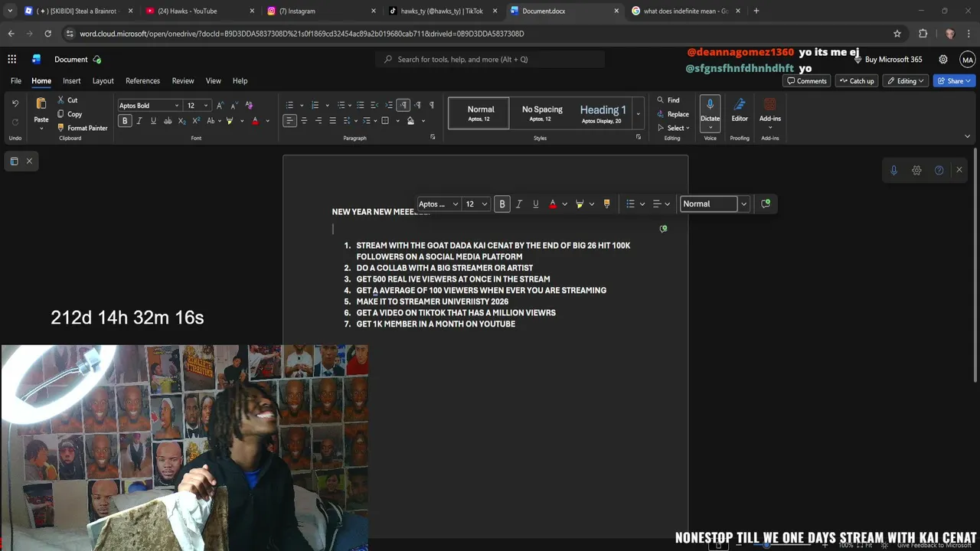Open the floating toolbar font size dropdown
Viewport: 980px width, 551px height.
click(x=484, y=204)
